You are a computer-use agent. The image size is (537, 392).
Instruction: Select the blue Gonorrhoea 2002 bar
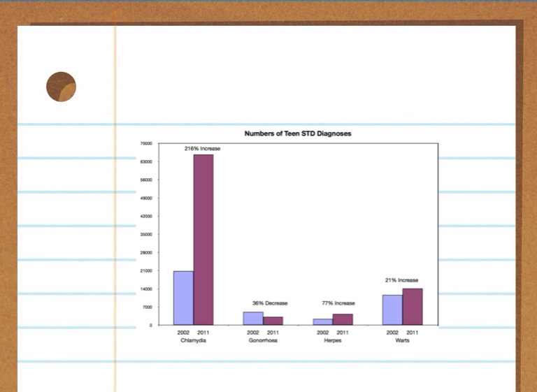click(x=253, y=318)
